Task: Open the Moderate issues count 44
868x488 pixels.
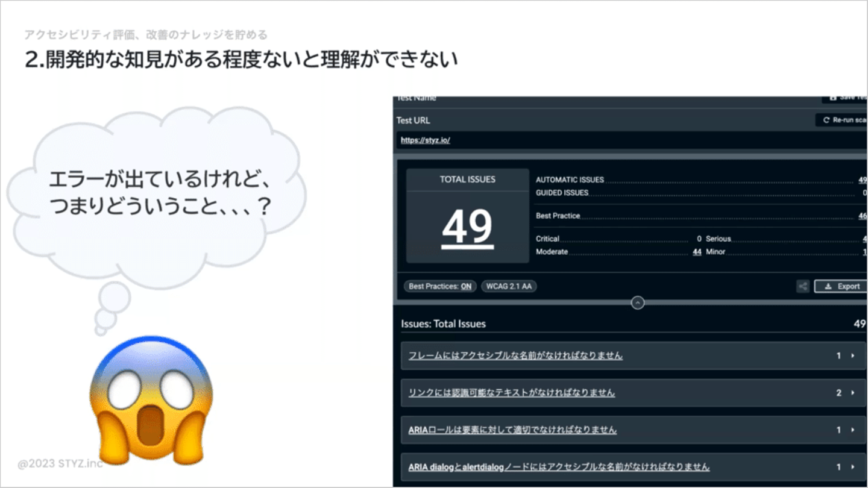Action: point(697,252)
